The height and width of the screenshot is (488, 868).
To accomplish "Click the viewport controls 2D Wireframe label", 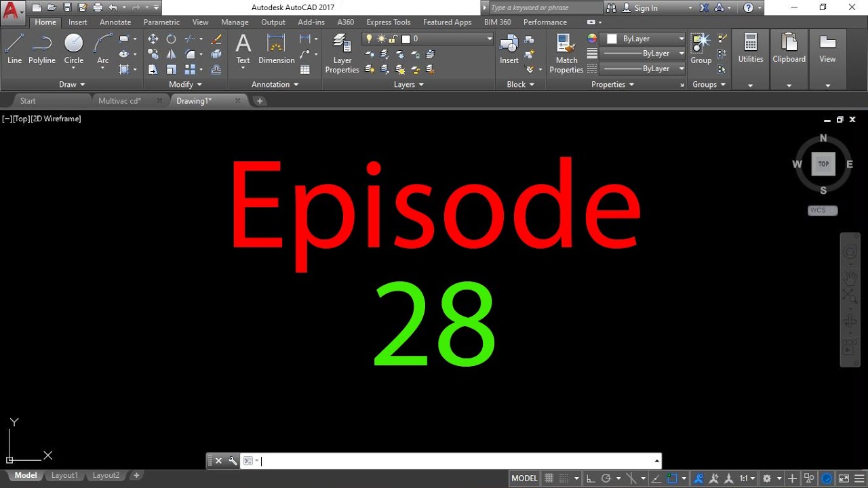I will tap(56, 119).
